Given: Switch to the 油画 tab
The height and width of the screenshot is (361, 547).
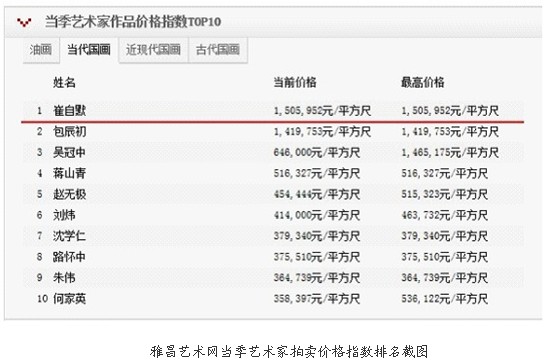Looking at the screenshot, I should tap(41, 50).
